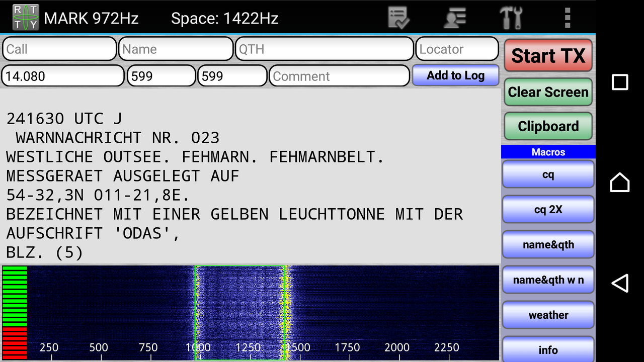Focus the QTH input field
The image size is (644, 362).
tap(325, 49)
